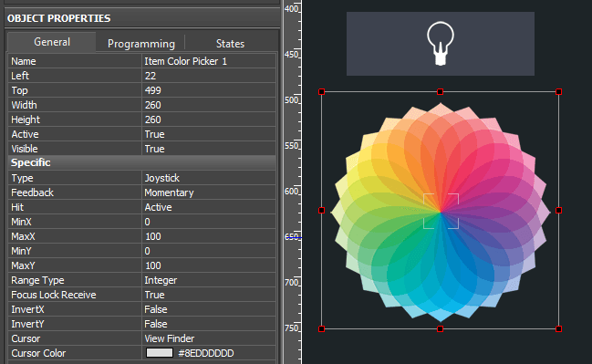
Task: Click bottom-right red selection handle
Action: point(559,329)
